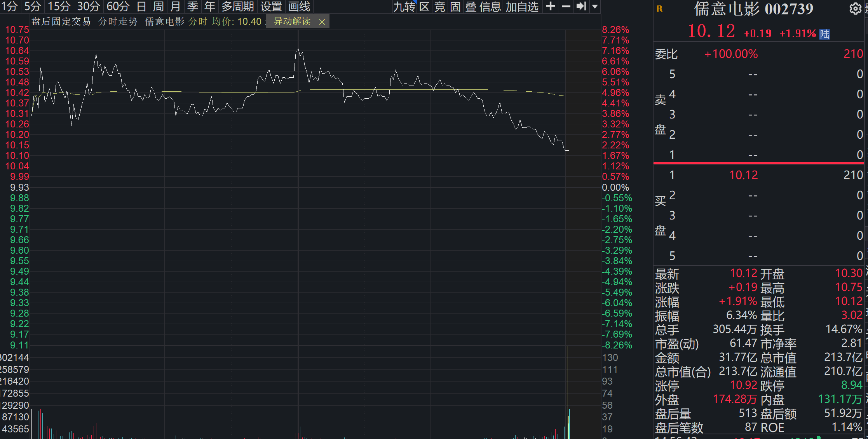Toggle the 九转 indicator

(404, 7)
